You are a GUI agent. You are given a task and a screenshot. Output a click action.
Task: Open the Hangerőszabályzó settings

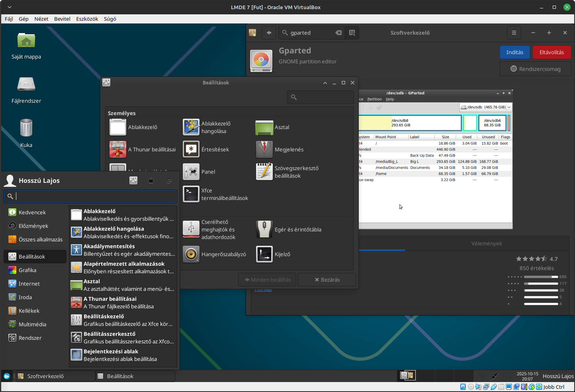[191, 254]
